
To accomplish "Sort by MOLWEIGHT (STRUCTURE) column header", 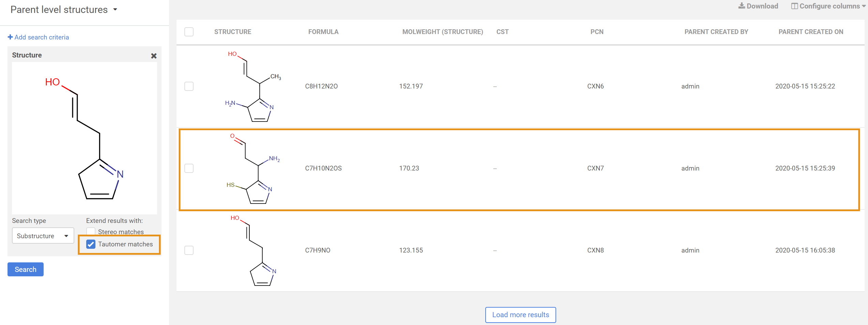I will click(442, 32).
